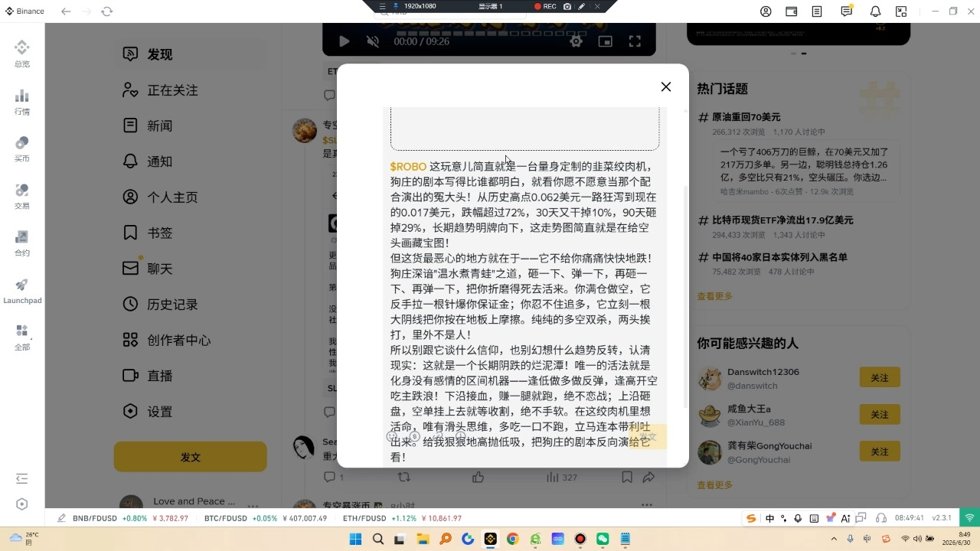
Task: Select 通知 Notifications menu item
Action: coord(191,161)
